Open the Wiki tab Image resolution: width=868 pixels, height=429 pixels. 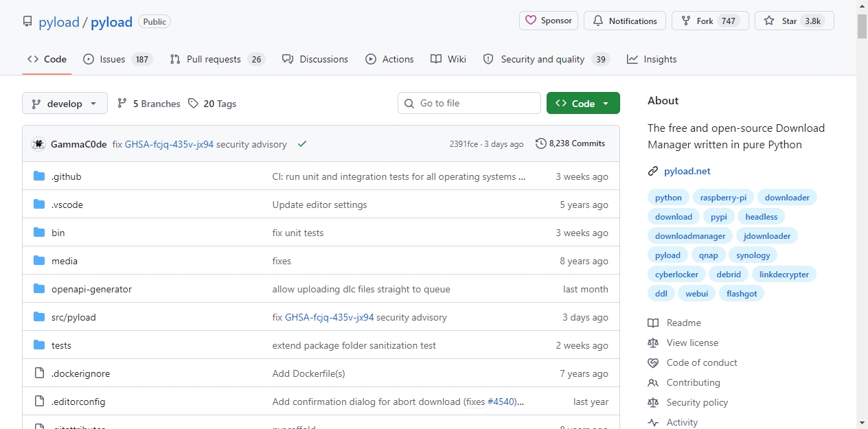[448, 59]
